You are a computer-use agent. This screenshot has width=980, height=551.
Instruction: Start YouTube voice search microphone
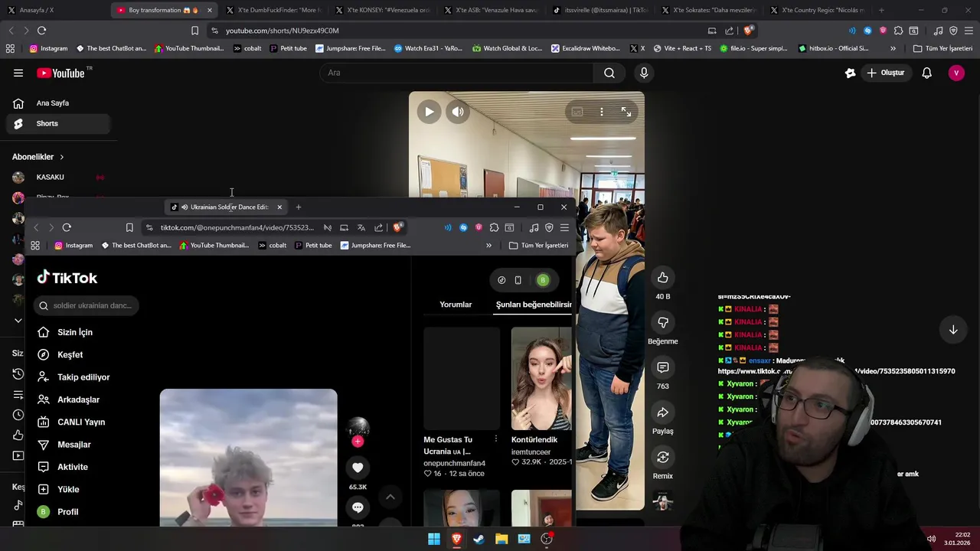click(x=644, y=73)
